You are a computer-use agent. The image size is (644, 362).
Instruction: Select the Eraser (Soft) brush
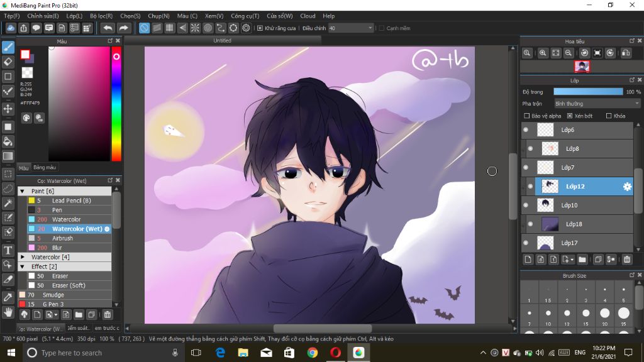pyautogui.click(x=69, y=286)
